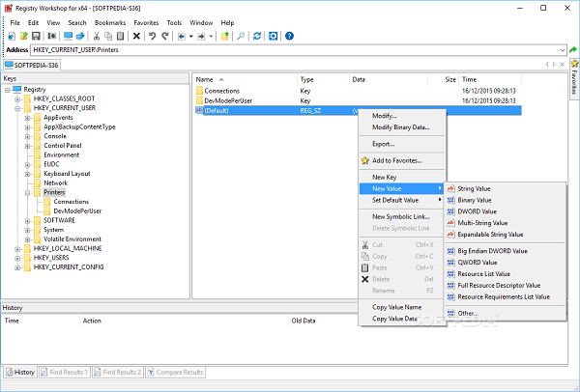The image size is (580, 392).
Task: Click Export... in the context menu
Action: (x=384, y=144)
